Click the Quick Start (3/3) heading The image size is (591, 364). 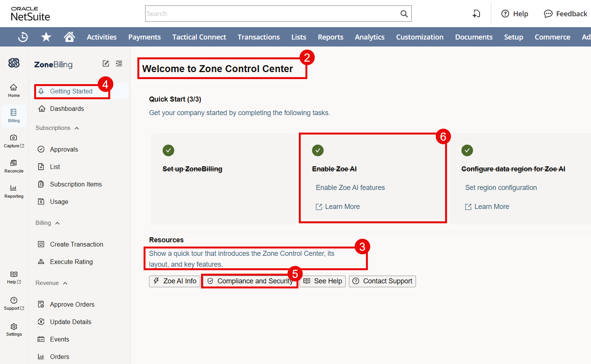175,99
